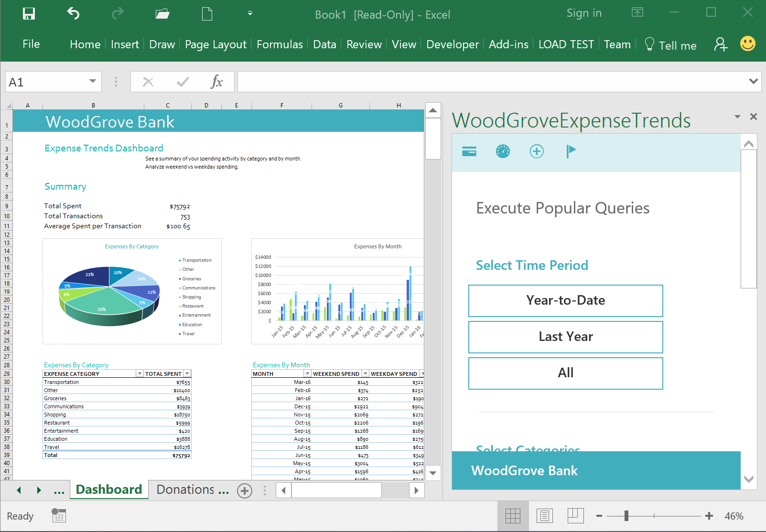Screen dimensions: 766x532
Task: Click the sheet vertical scroll up arrow
Action: pos(433,110)
